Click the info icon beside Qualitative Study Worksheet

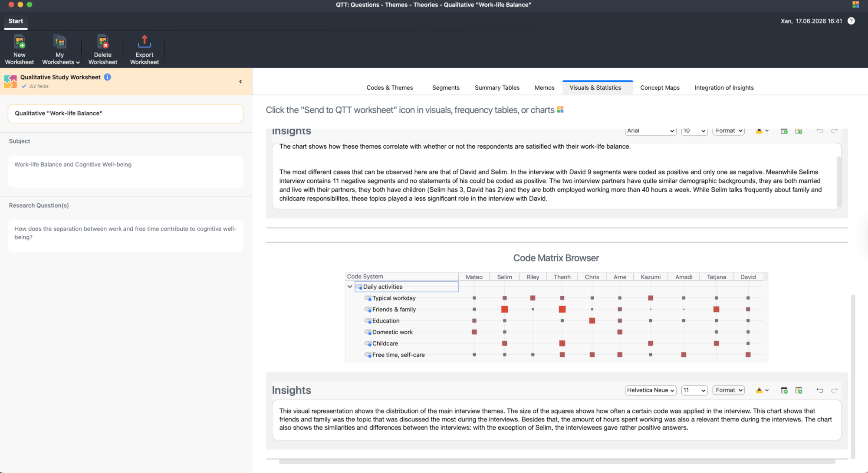[x=108, y=77]
